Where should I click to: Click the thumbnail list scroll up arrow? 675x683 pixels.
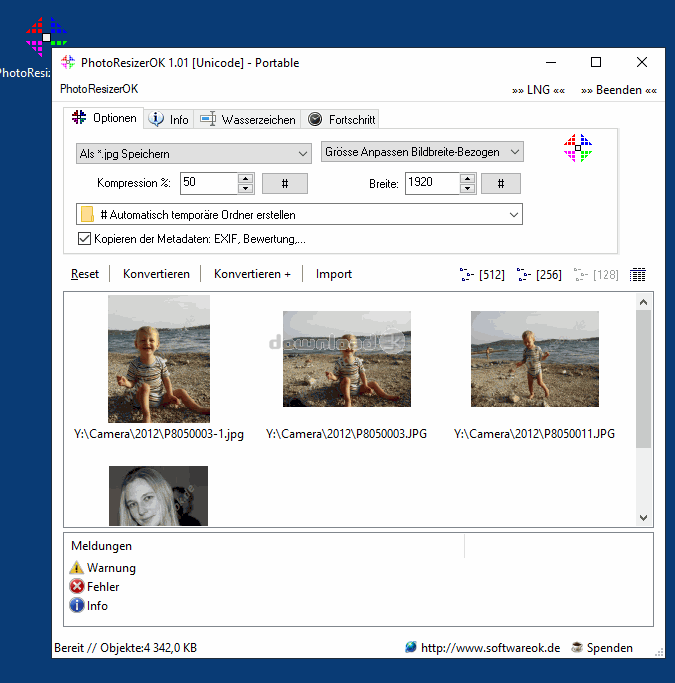click(x=643, y=302)
